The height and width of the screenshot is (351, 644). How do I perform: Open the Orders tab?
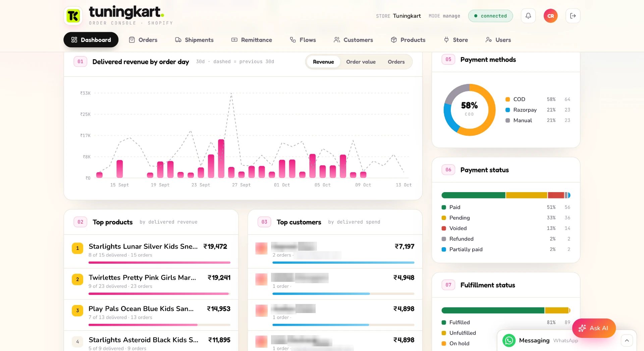143,40
